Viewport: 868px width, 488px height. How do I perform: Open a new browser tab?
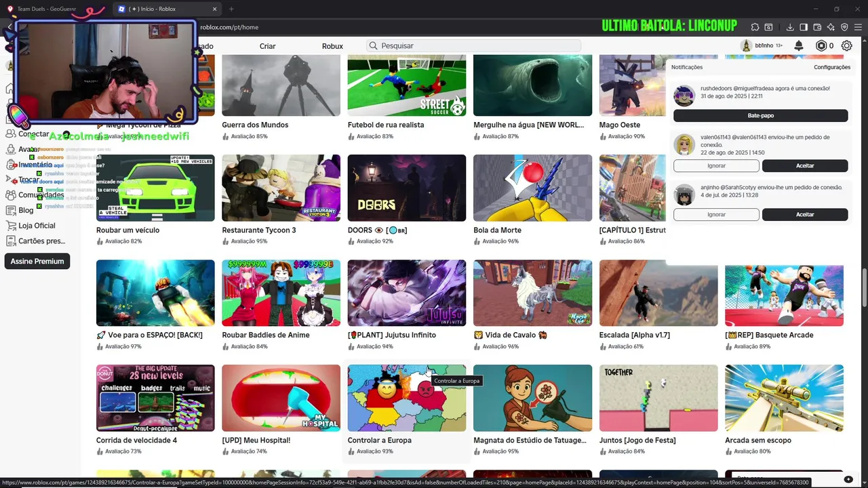click(231, 9)
